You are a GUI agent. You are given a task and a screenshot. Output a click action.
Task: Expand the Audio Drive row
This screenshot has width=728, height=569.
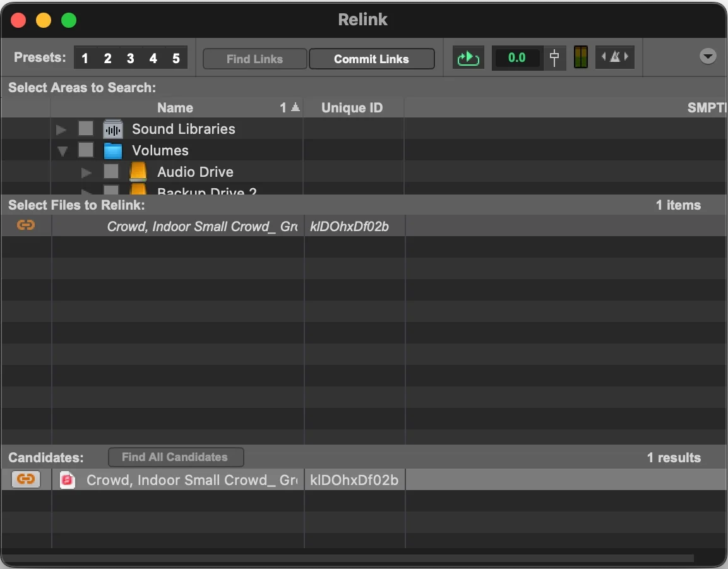point(87,173)
